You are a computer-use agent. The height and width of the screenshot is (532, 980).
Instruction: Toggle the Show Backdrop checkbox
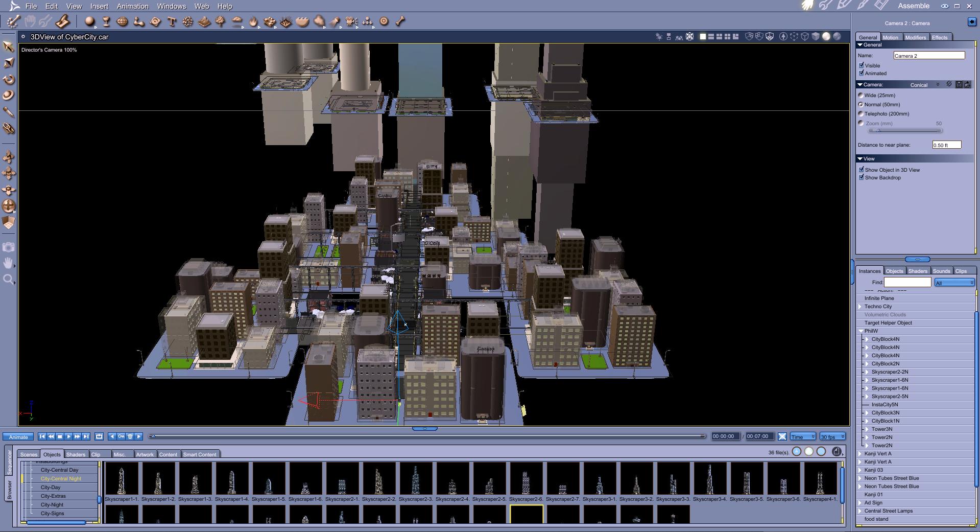[x=862, y=177]
